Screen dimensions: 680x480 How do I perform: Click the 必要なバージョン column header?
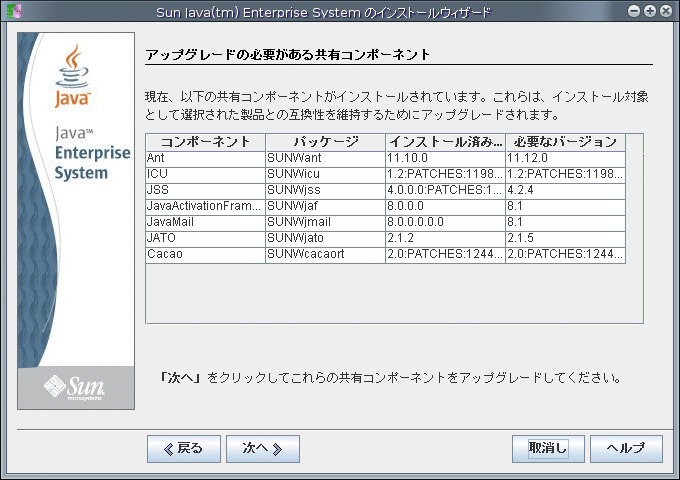pos(566,142)
